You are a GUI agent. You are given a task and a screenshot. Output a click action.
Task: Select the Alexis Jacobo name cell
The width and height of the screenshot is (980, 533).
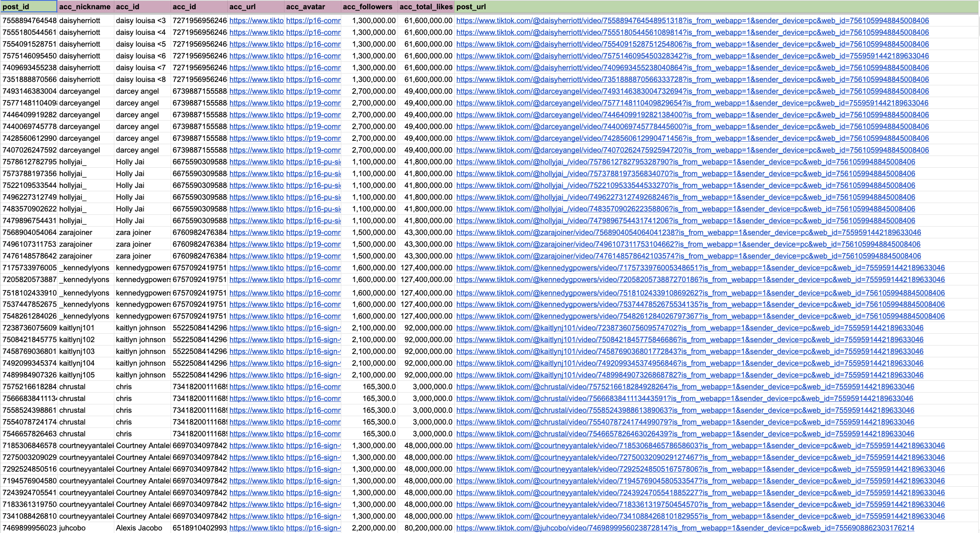139,528
